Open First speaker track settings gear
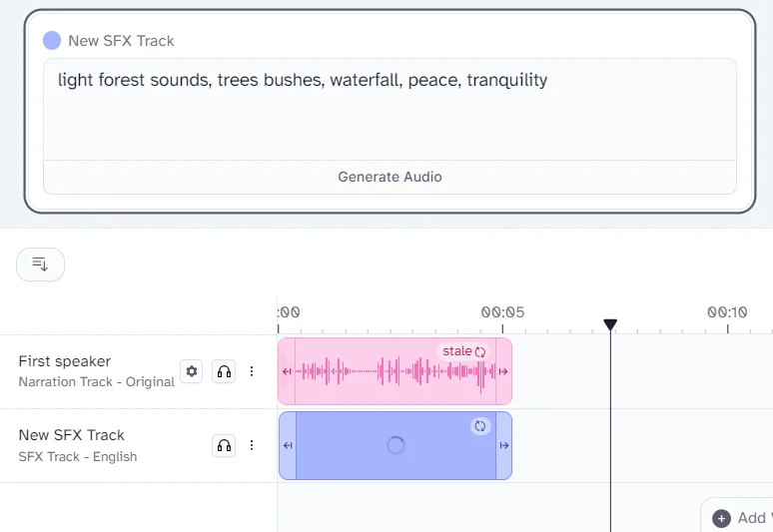This screenshot has height=532, width=773. (192, 371)
